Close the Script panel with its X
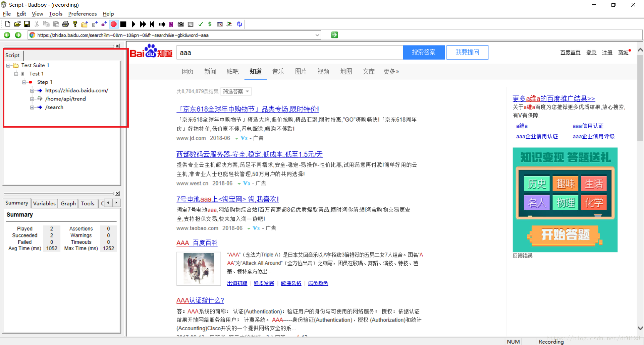Screen dimensions: 644x345 [x=118, y=46]
